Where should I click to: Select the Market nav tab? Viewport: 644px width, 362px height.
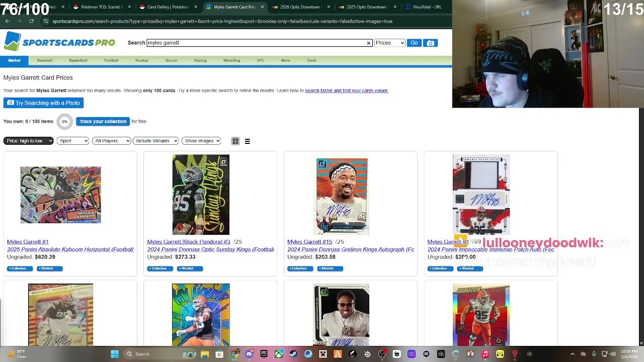pos(14,60)
